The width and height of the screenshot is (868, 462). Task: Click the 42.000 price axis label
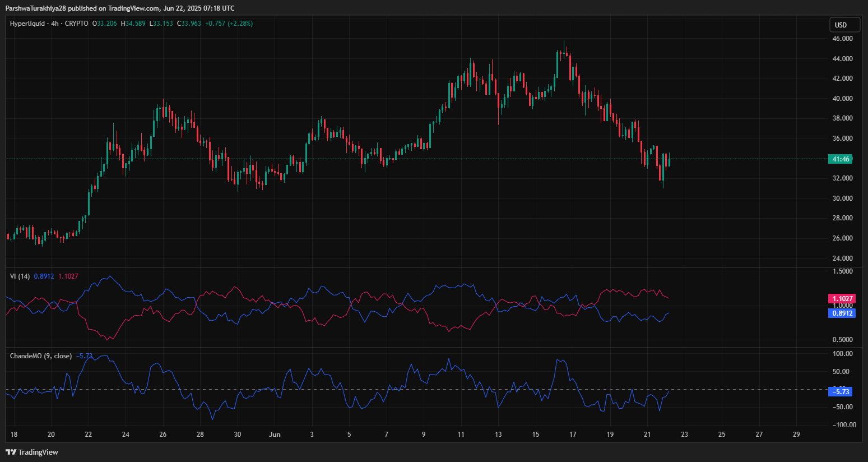pos(843,78)
